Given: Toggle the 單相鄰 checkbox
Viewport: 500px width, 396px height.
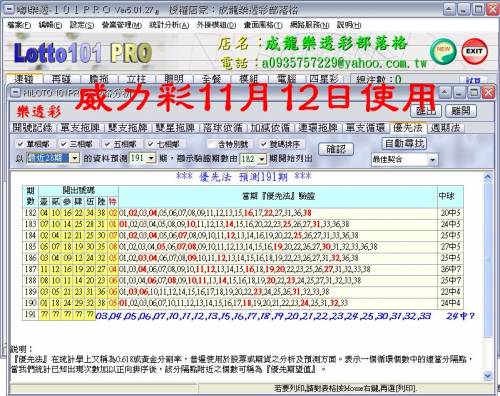Looking at the screenshot, I should (x=21, y=144).
